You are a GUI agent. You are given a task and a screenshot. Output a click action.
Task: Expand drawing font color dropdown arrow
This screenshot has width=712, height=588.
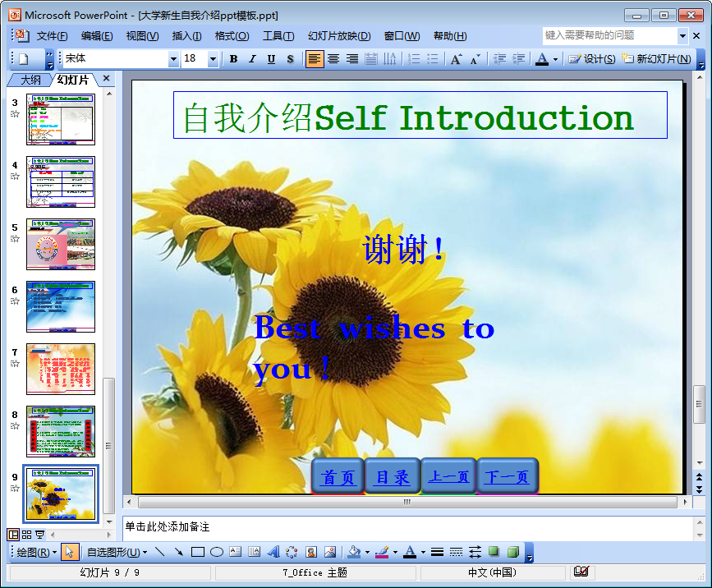(x=423, y=552)
